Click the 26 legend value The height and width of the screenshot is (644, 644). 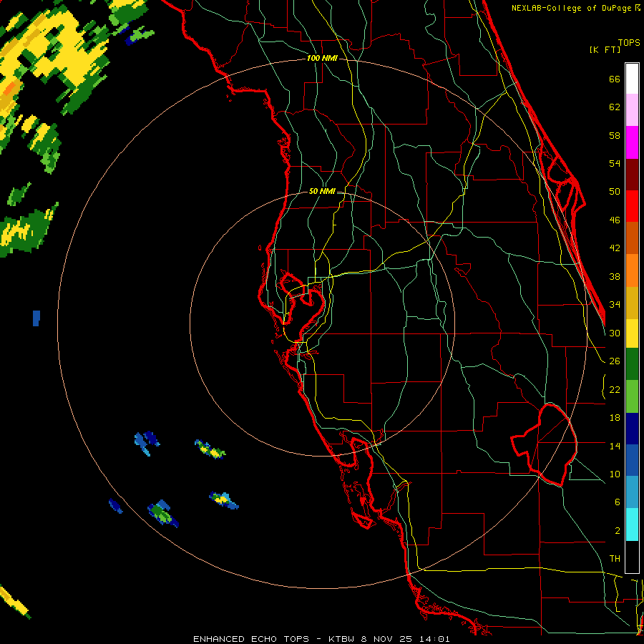(615, 361)
